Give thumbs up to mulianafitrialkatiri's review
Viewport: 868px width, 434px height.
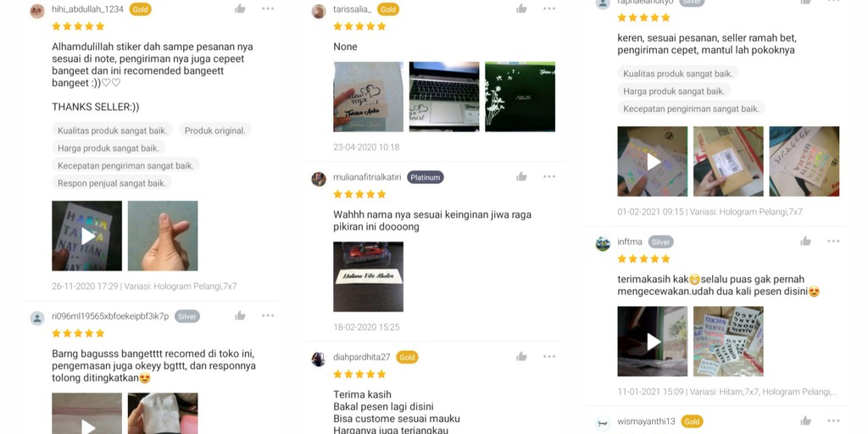[x=521, y=176]
